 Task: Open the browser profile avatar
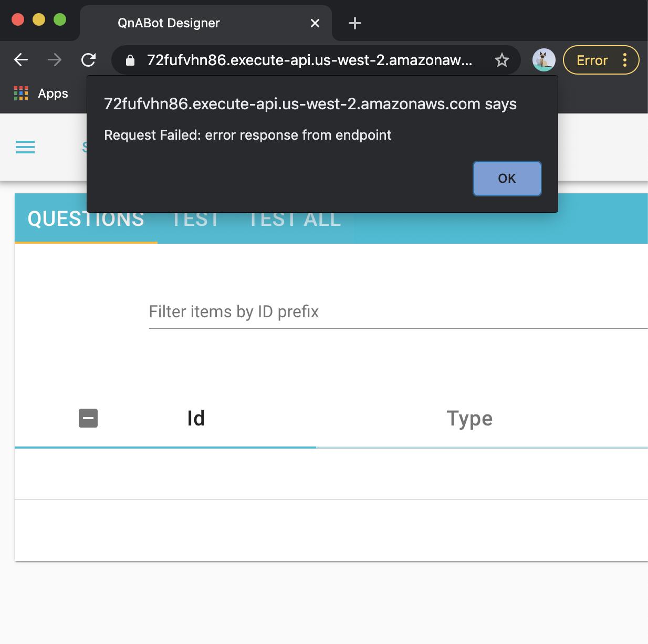point(544,60)
